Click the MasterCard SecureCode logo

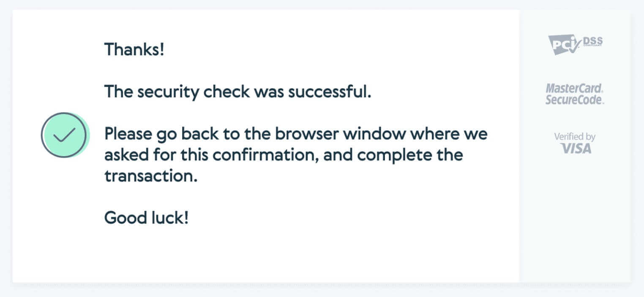[575, 94]
